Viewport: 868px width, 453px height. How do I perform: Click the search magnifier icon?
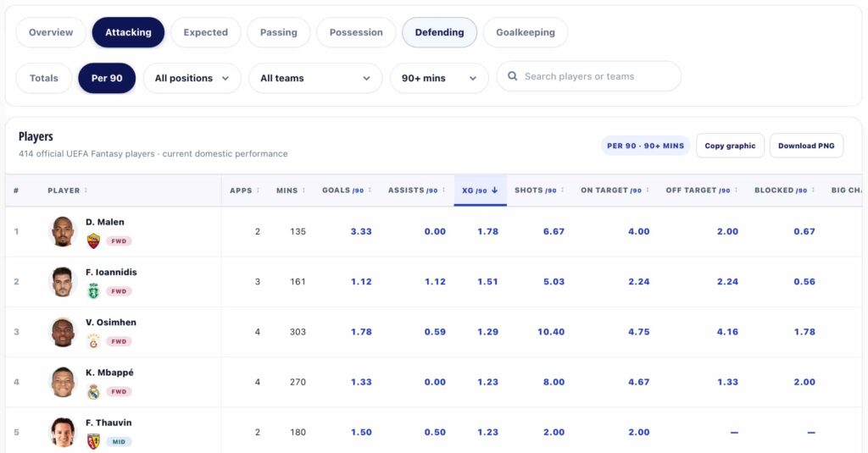click(x=513, y=76)
